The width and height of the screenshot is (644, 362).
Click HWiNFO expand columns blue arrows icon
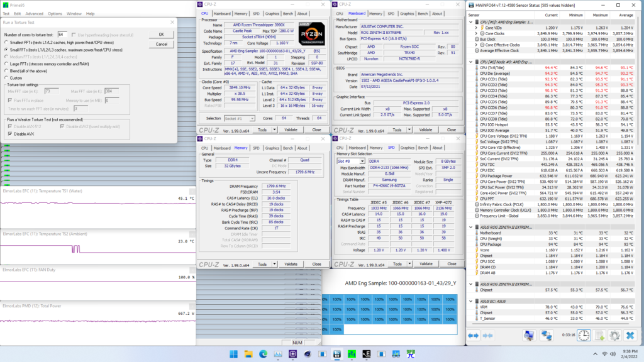pos(473,336)
